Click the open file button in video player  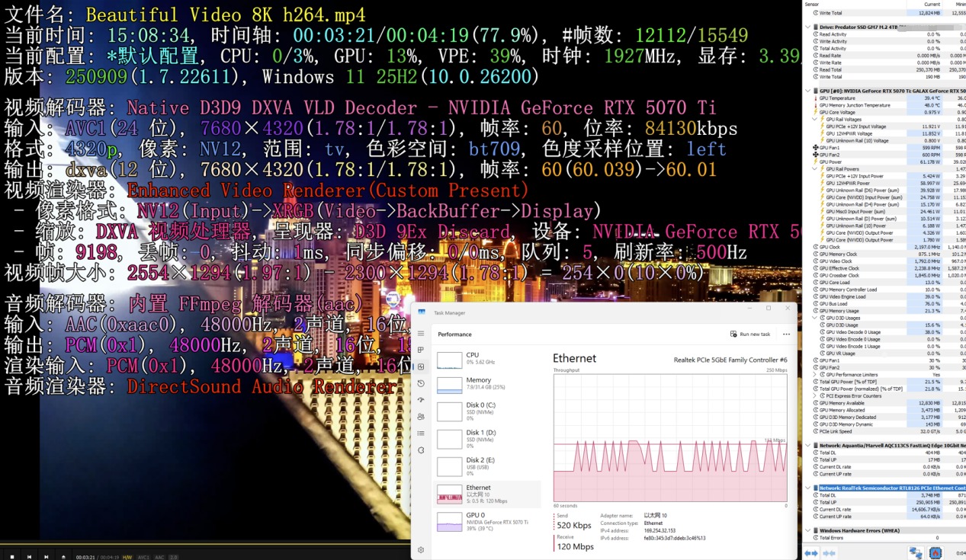pyautogui.click(x=63, y=557)
